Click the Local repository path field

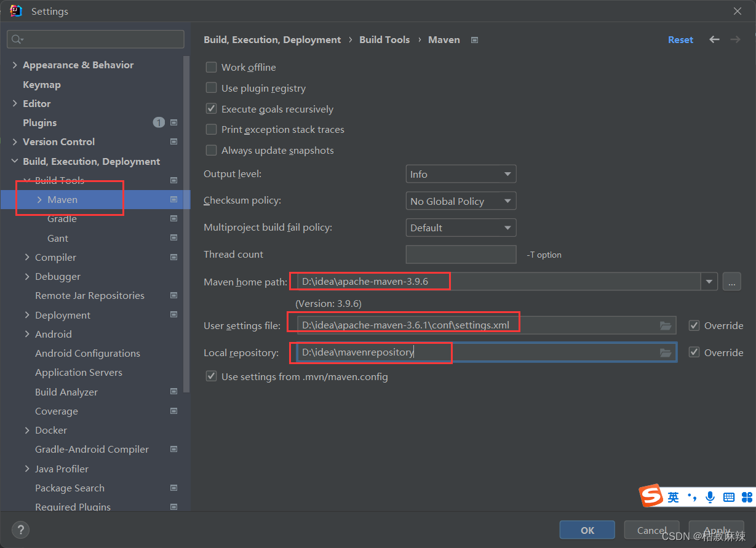[486, 352]
